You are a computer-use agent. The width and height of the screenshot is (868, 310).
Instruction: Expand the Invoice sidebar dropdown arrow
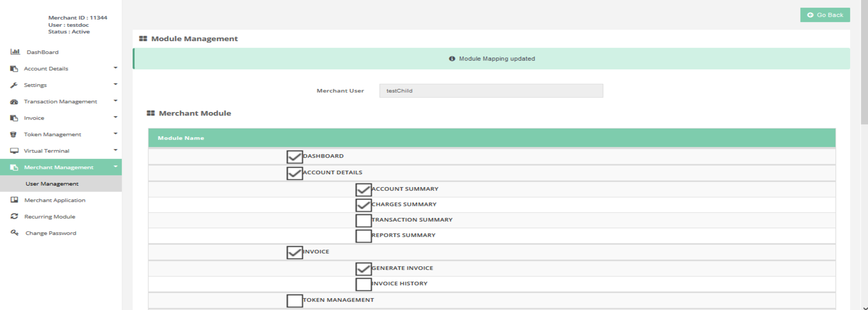[x=115, y=117]
